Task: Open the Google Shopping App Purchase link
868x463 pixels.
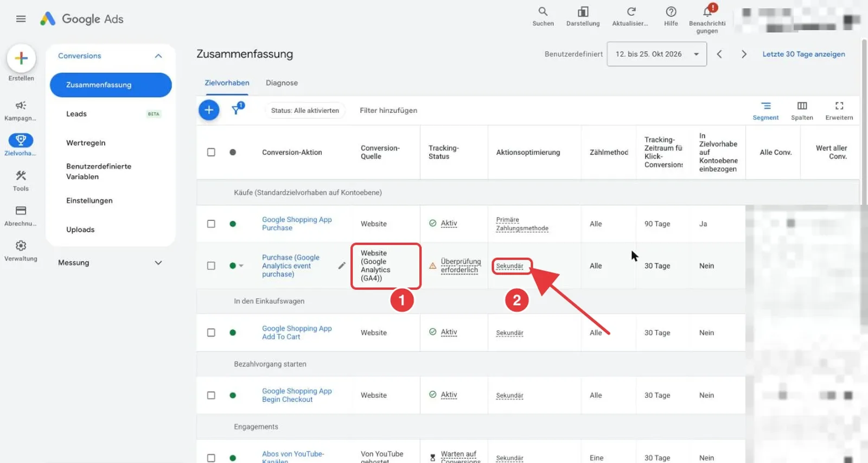Action: pyautogui.click(x=297, y=224)
